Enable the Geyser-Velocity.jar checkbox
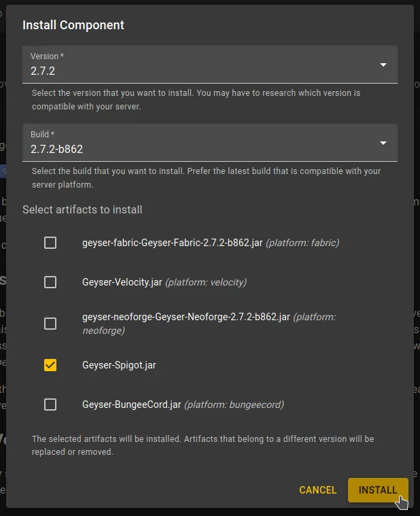 pyautogui.click(x=50, y=282)
